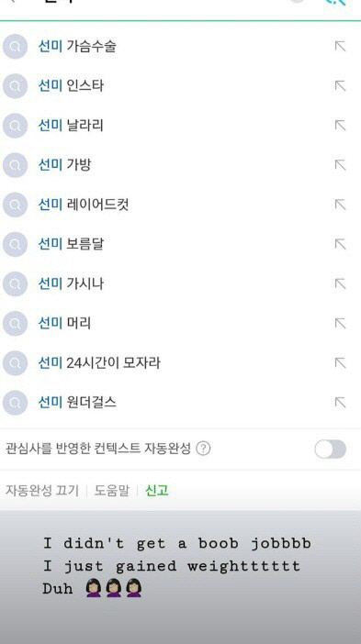Tap the search icon beside 선미 가방
Image resolution: width=361 pixels, height=644 pixels.
pos(16,165)
